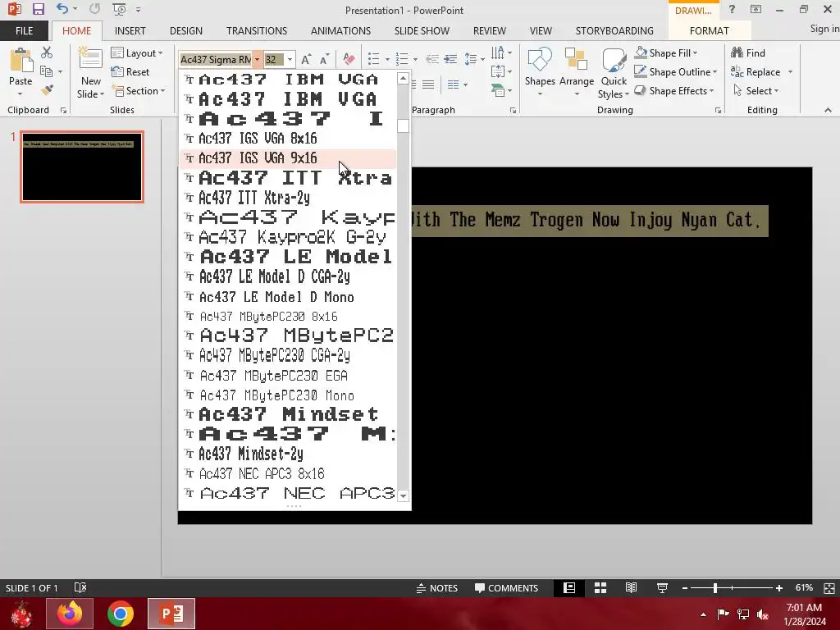Open the Shape Outline dropdown
The height and width of the screenshot is (630, 840).
point(676,71)
